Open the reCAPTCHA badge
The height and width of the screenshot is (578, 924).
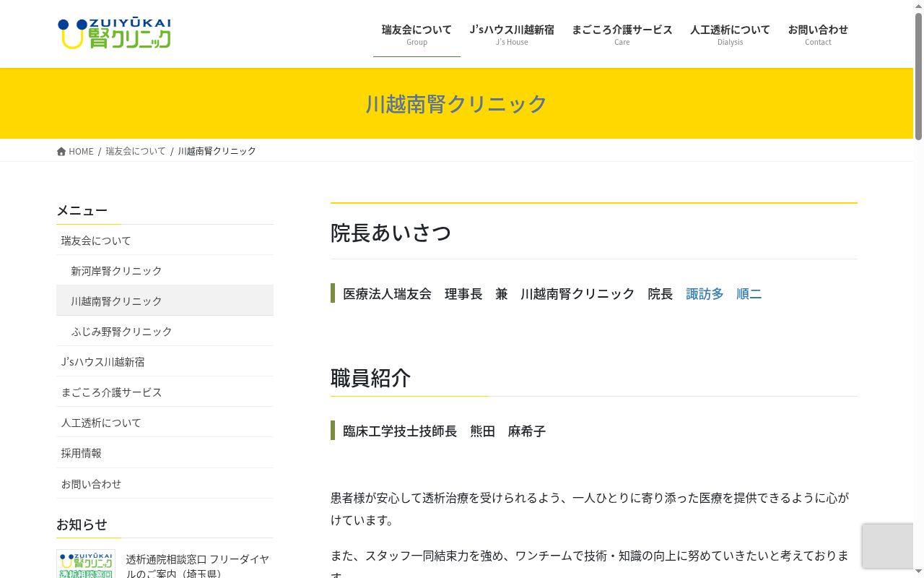[x=888, y=546]
